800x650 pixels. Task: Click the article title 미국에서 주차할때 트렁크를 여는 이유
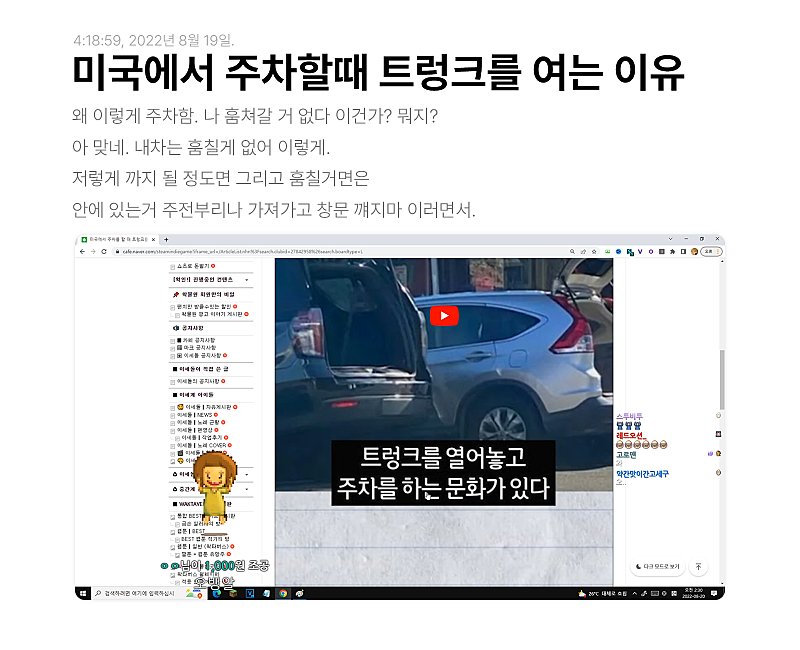tap(378, 72)
